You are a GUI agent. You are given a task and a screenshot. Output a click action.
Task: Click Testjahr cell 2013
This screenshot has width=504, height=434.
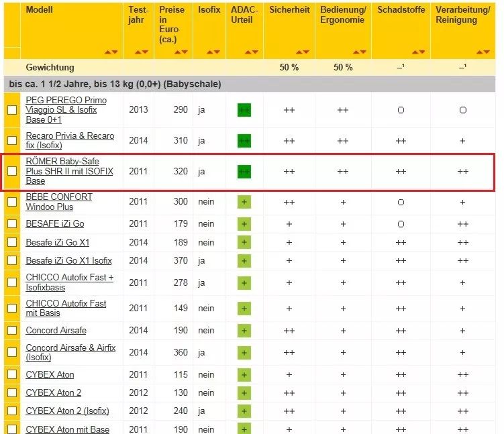[x=138, y=110]
